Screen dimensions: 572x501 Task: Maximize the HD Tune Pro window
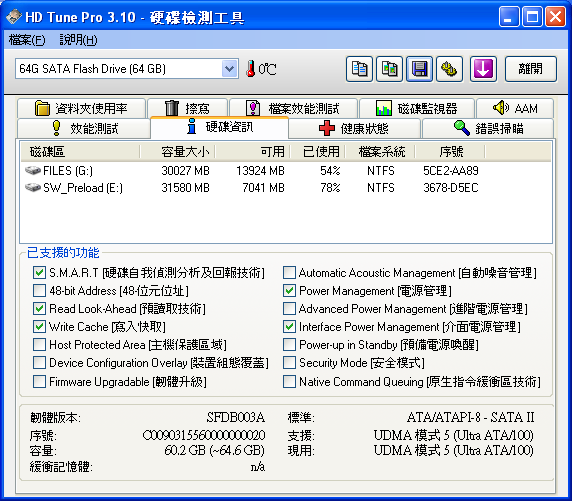click(x=532, y=17)
